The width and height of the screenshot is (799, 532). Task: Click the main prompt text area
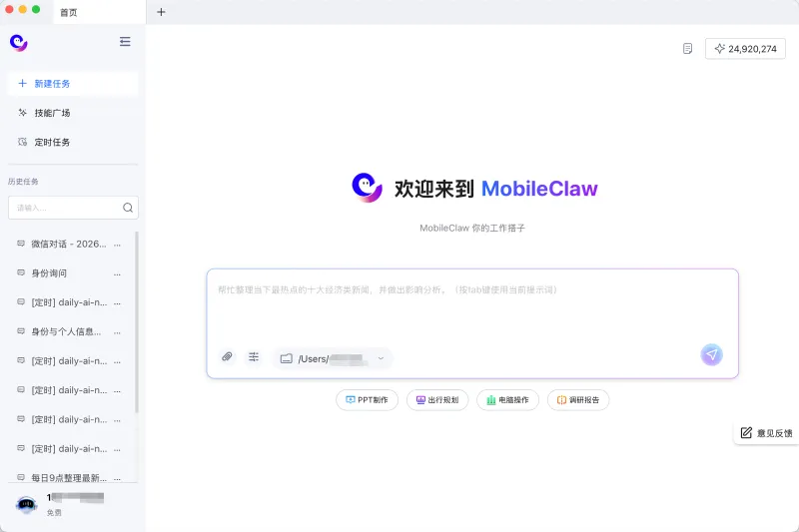(x=472, y=305)
